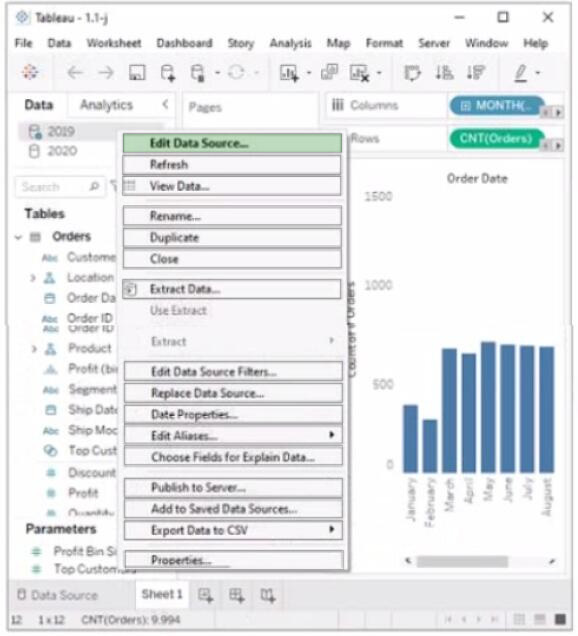Expand the Location hierarchy field
This screenshot has width=578, height=636.
pyautogui.click(x=33, y=278)
